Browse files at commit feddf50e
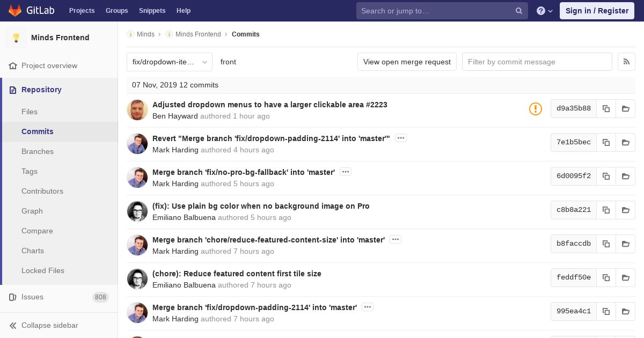This screenshot has width=644, height=338. 625,277
